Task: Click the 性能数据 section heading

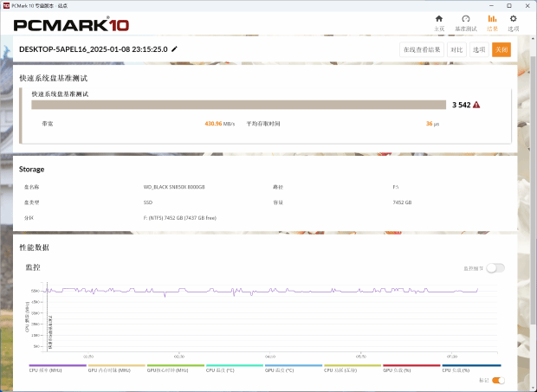Action: (x=35, y=247)
